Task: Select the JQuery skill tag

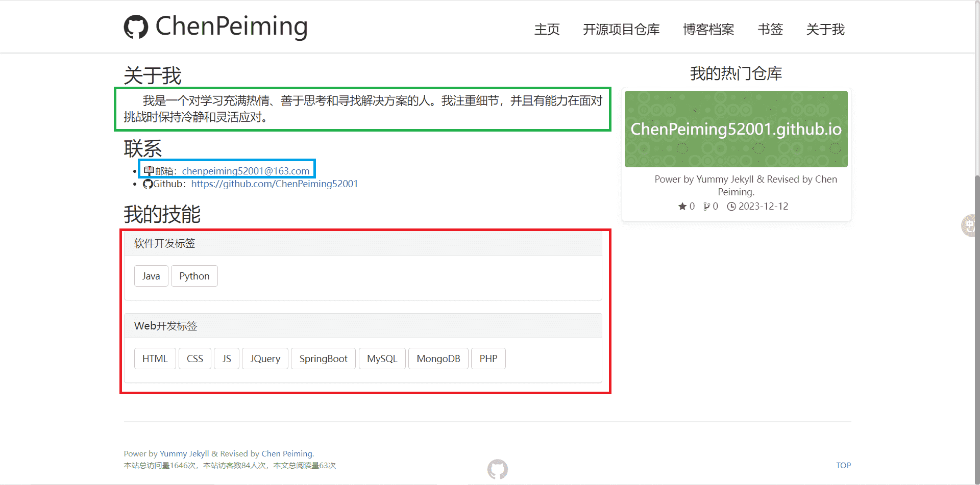Action: pyautogui.click(x=265, y=359)
